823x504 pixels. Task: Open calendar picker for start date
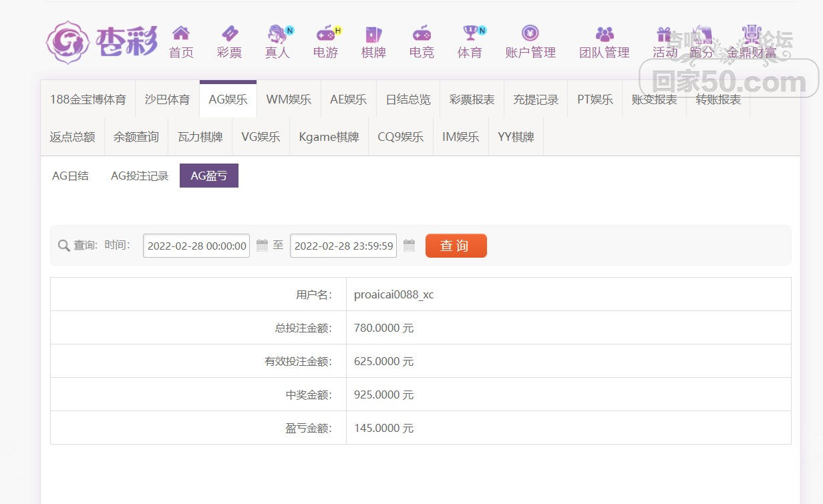[x=262, y=245]
